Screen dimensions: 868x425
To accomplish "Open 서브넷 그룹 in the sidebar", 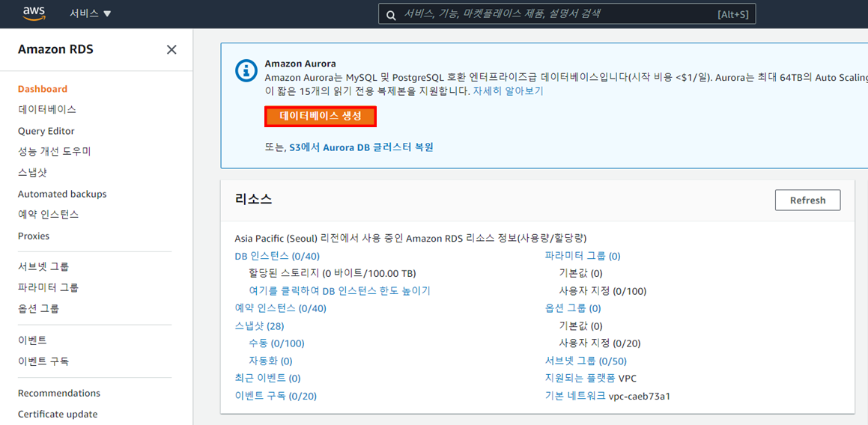I will click(43, 266).
